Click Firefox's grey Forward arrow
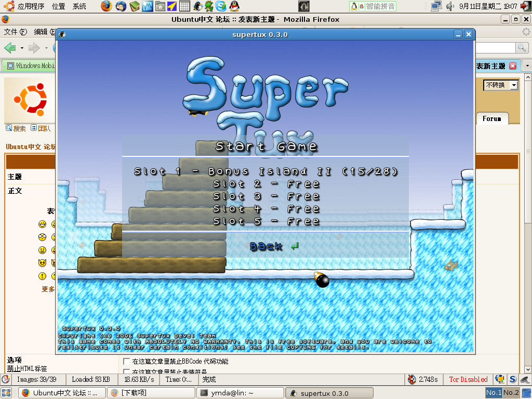The height and width of the screenshot is (399, 532). click(34, 48)
